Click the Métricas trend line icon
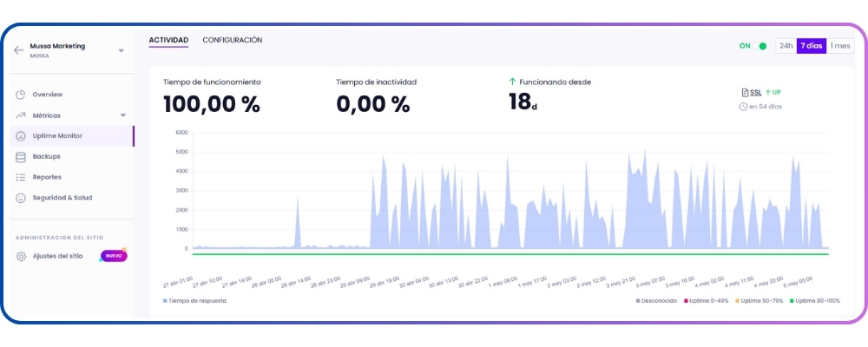Viewport: 868px width, 347px height. coord(21,115)
